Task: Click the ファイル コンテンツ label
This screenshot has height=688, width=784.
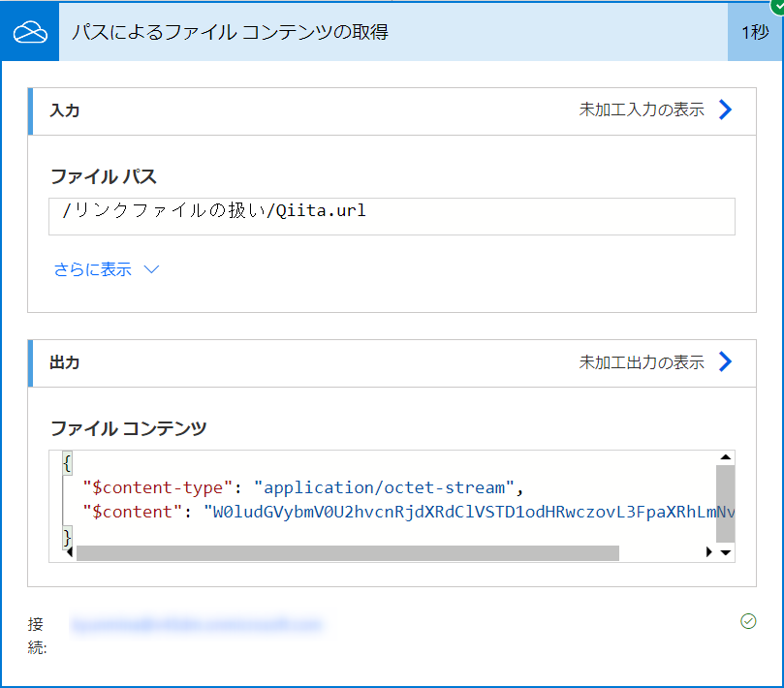Action: [129, 428]
